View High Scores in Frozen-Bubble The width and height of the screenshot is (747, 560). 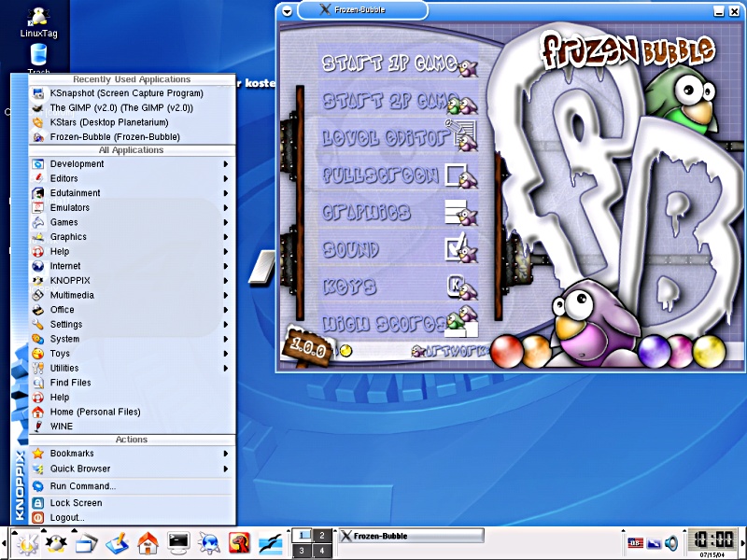tap(400, 323)
